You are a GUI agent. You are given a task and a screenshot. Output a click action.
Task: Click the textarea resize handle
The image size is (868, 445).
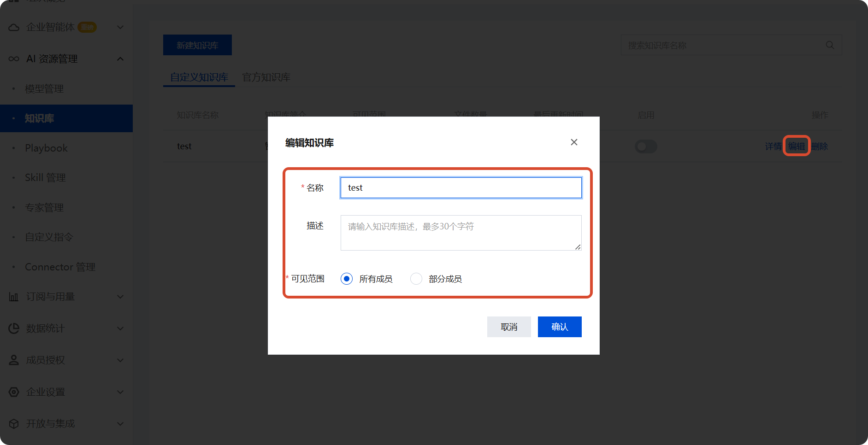(x=578, y=247)
